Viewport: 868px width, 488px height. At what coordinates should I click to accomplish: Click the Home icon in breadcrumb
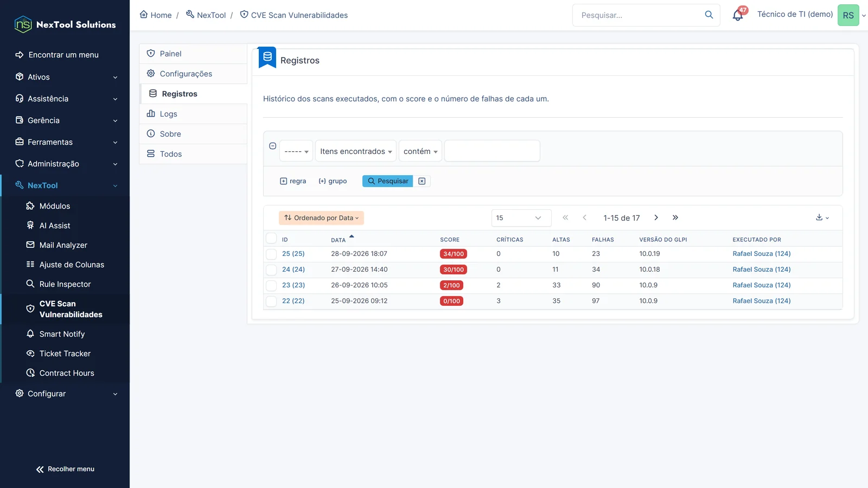pos(144,15)
